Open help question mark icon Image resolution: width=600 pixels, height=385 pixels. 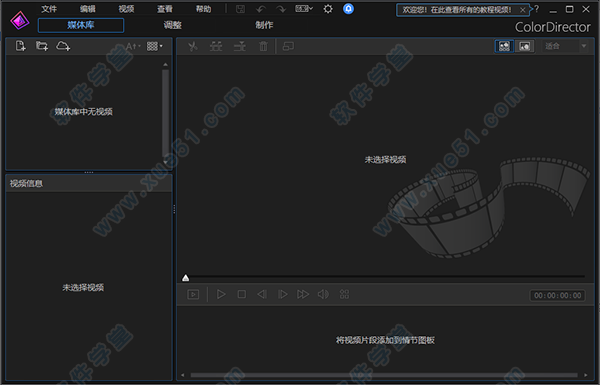(x=536, y=9)
